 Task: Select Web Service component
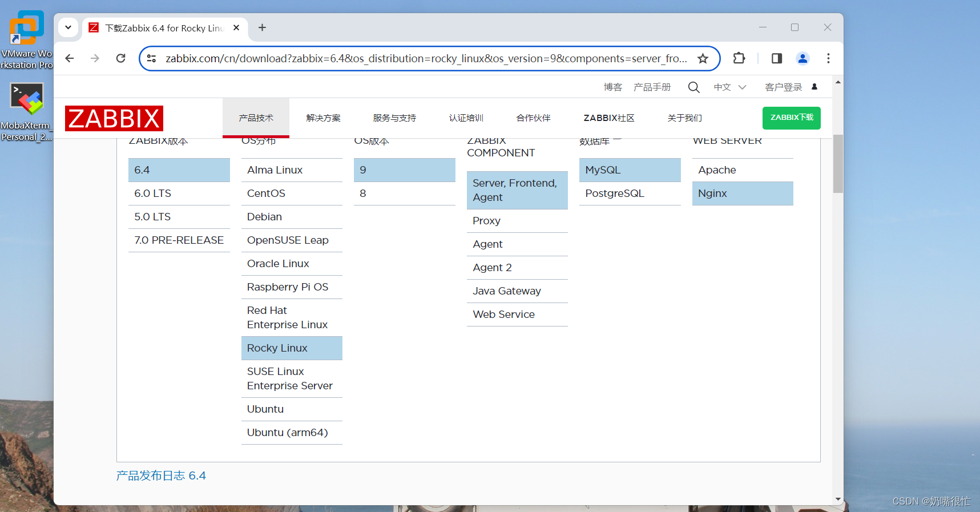[x=517, y=315]
